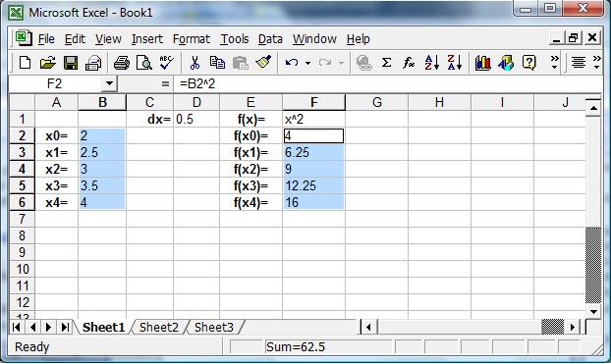The height and width of the screenshot is (364, 611).
Task: Go to next sheet tab arrow
Action: 49,327
